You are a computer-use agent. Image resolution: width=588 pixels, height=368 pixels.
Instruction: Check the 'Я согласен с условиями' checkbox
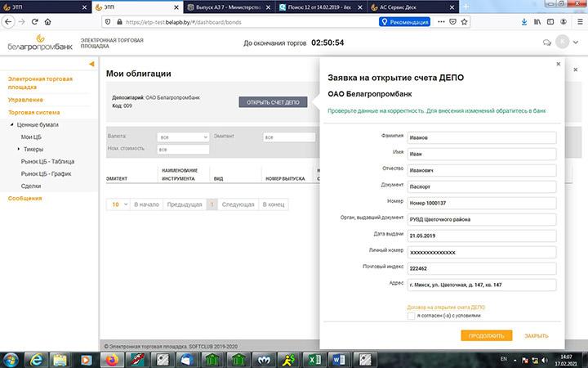[x=411, y=315]
